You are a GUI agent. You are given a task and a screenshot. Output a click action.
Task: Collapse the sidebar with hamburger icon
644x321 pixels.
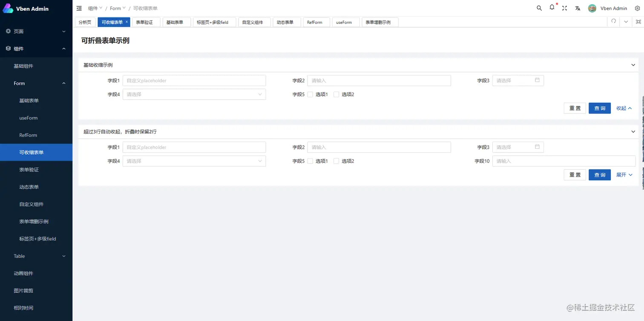79,8
